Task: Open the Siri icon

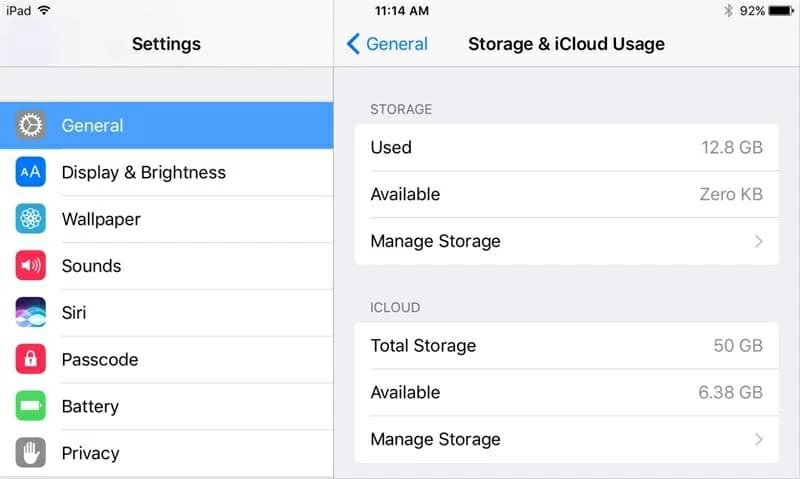Action: [x=31, y=313]
